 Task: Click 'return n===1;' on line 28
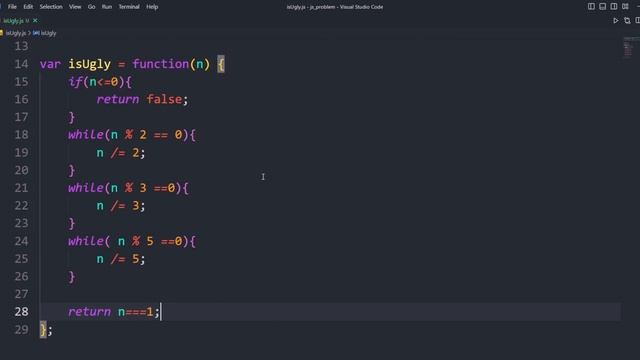[114, 312]
